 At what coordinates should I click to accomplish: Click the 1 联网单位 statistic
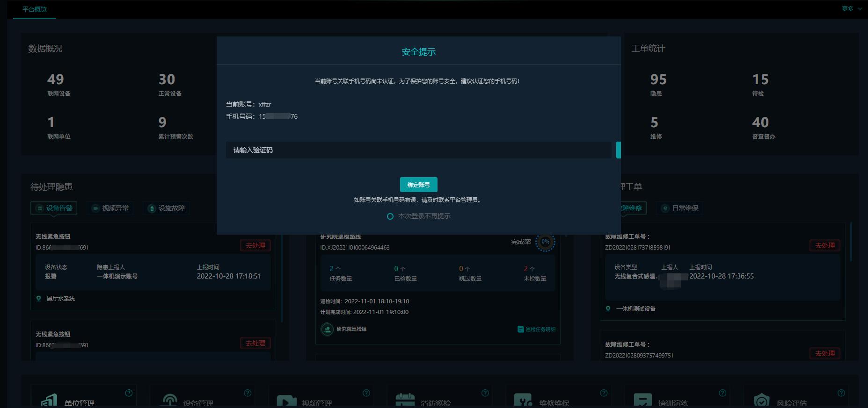pos(58,127)
